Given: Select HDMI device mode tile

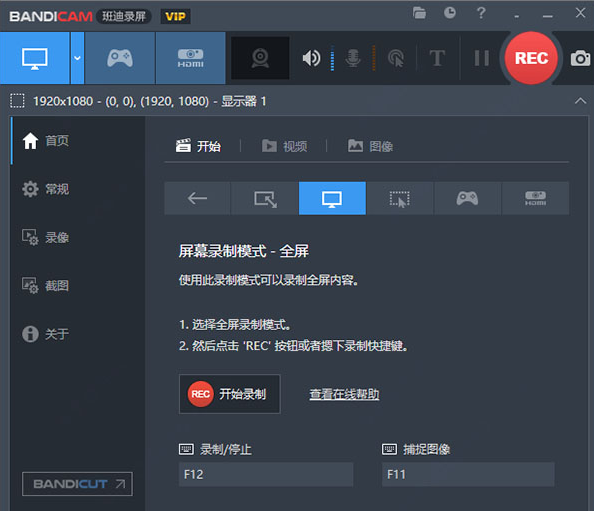Looking at the screenshot, I should coord(536,198).
